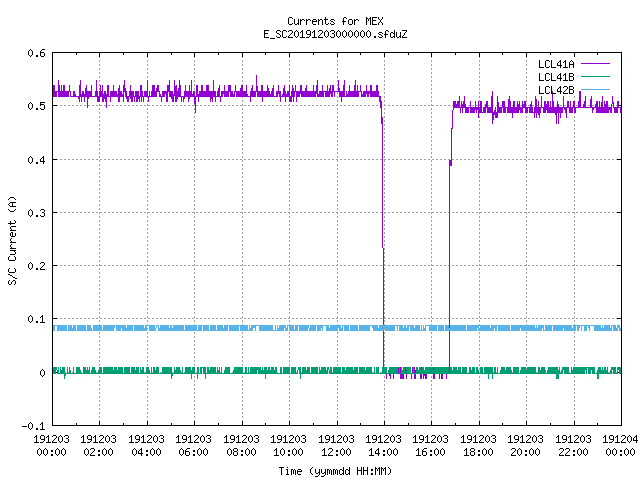Click the x-axis tick '191203 20:00'
Viewport: 640px width, 480px height.
[525, 446]
